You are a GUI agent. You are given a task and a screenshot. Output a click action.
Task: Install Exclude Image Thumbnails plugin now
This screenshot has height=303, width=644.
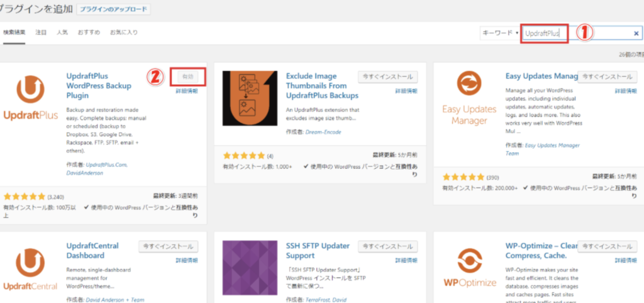pos(387,76)
